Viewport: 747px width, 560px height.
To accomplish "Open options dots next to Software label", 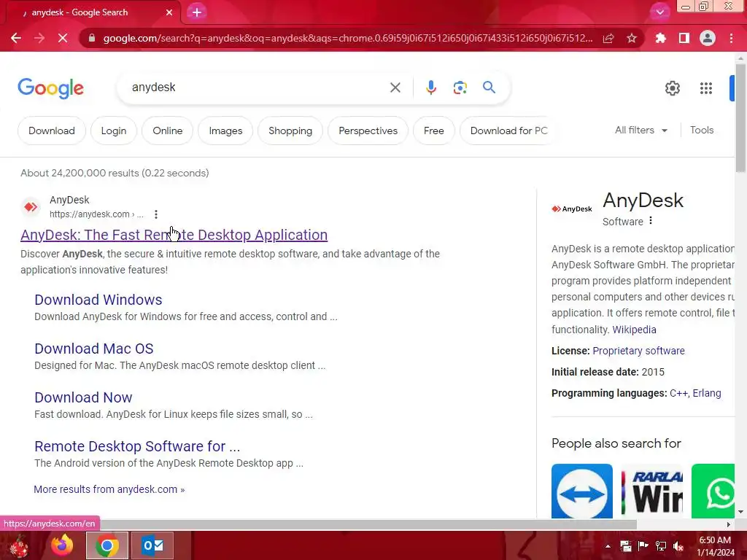I will click(x=651, y=221).
